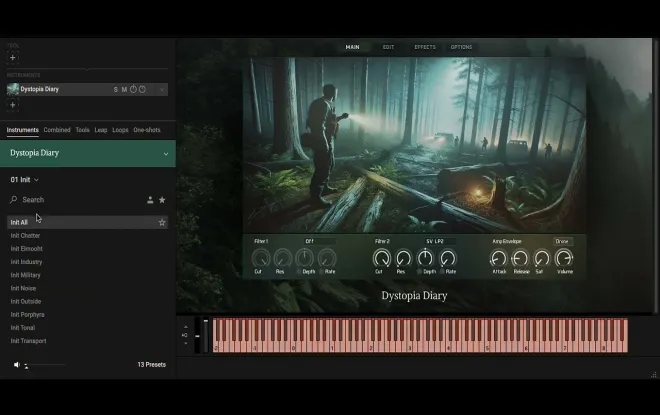Open the EFFECTS instrument page

(x=425, y=47)
